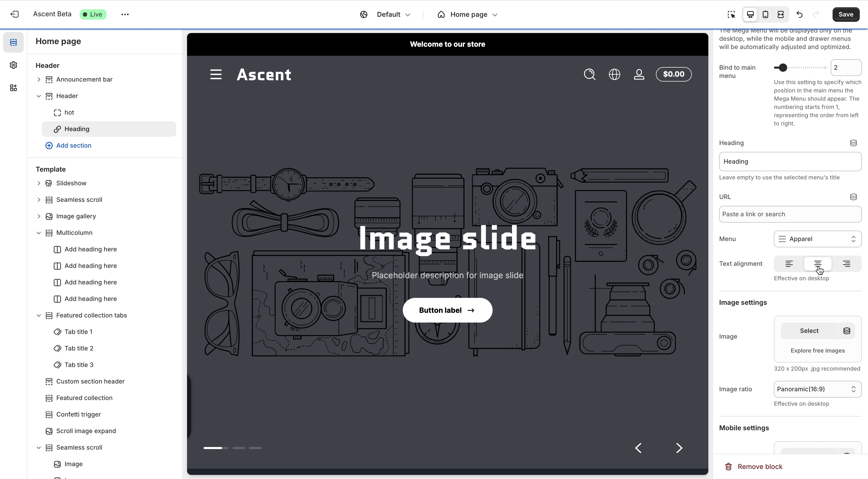
Task: Open the app embeds sidebar icon
Action: 13,88
